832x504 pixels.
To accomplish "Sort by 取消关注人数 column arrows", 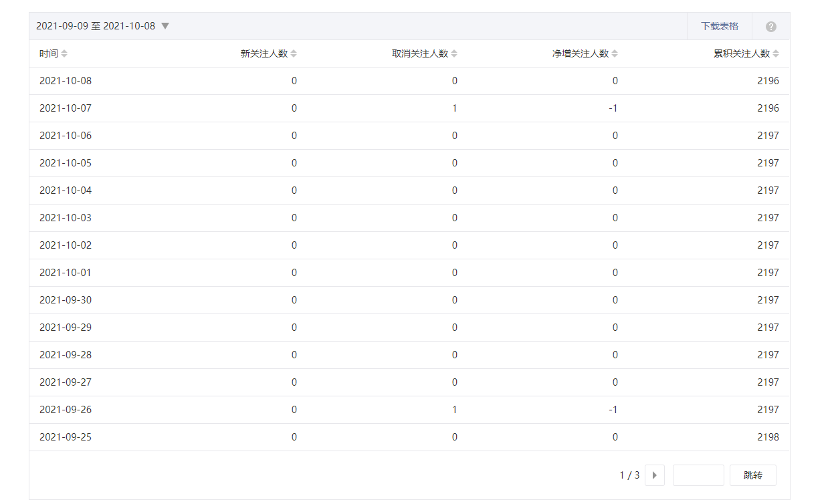I will point(454,54).
